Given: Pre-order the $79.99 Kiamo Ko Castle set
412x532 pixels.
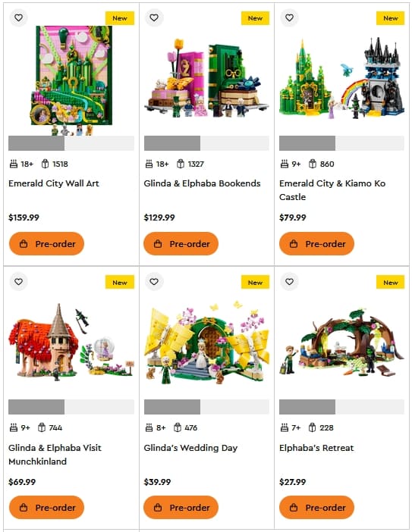Looking at the screenshot, I should click(x=316, y=243).
